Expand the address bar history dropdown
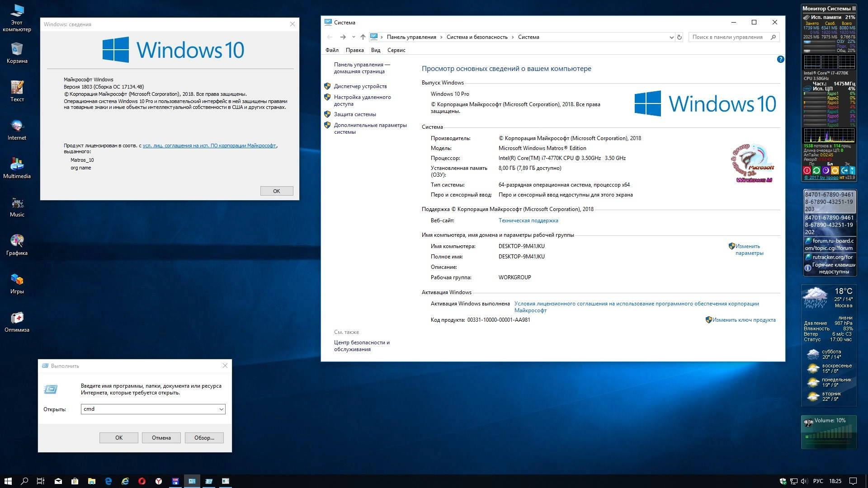The width and height of the screenshot is (868, 488). click(671, 37)
